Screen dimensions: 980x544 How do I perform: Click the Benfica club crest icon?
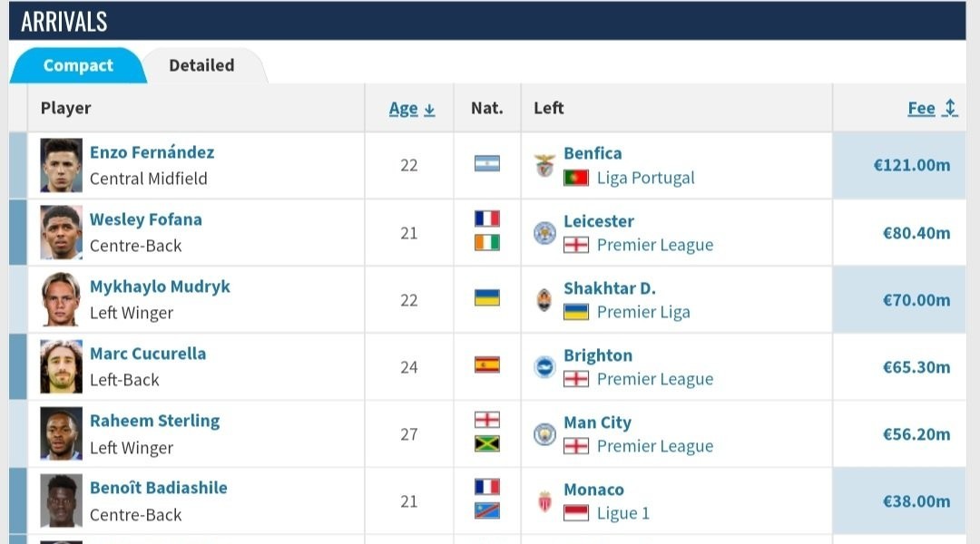[x=544, y=165]
